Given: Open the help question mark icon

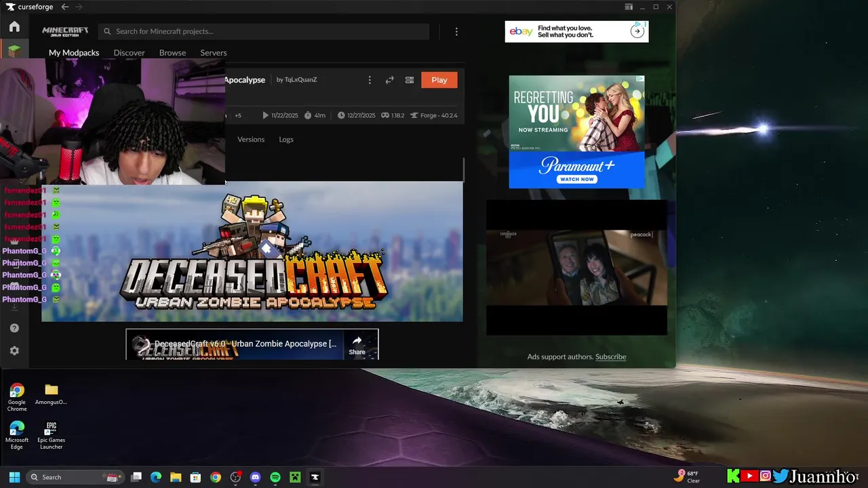Looking at the screenshot, I should pyautogui.click(x=14, y=328).
